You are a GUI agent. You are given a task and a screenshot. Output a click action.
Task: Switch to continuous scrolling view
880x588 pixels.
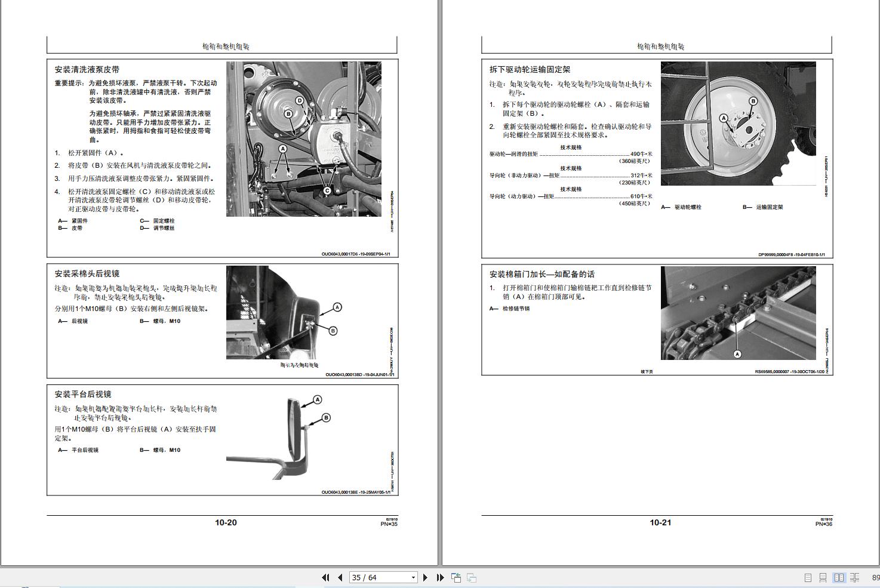pyautogui.click(x=823, y=577)
